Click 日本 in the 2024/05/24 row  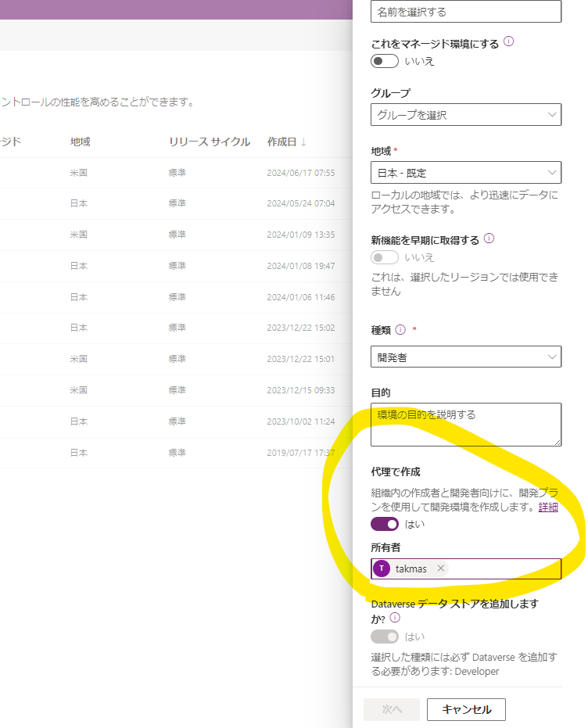pos(78,203)
